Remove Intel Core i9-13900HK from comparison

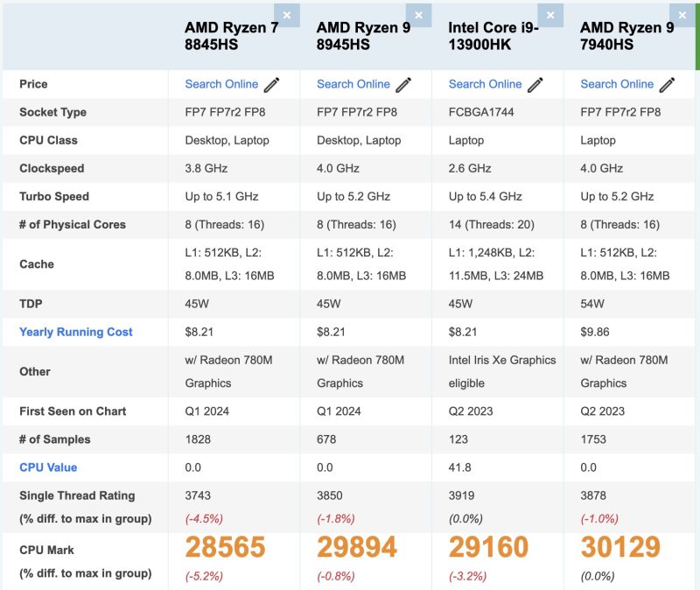click(549, 15)
